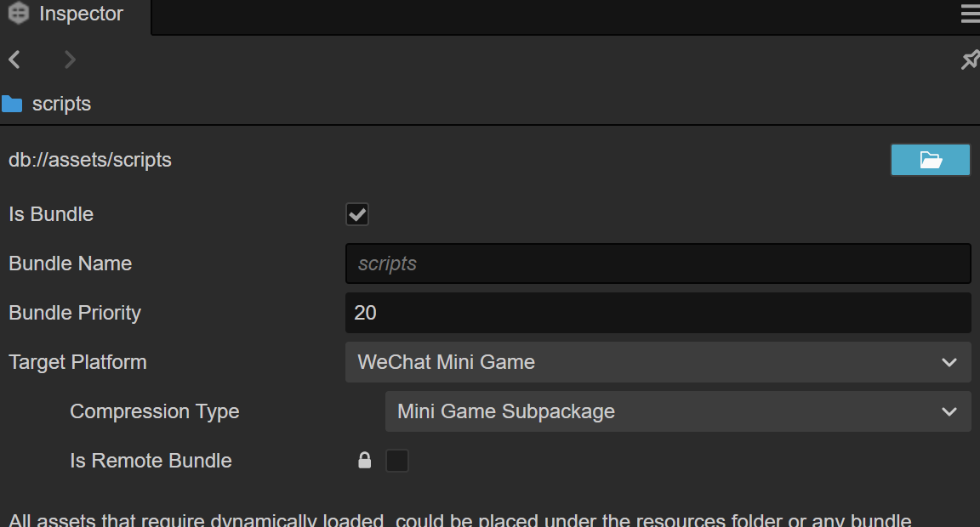This screenshot has width=980, height=527.
Task: Go forward with the right arrow
Action: [70, 59]
